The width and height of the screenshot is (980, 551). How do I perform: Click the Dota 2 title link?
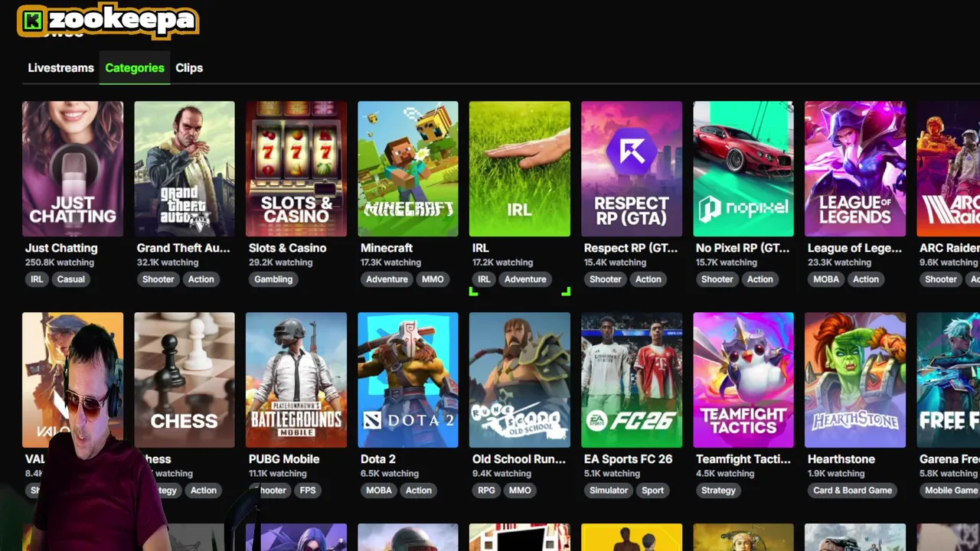[378, 459]
